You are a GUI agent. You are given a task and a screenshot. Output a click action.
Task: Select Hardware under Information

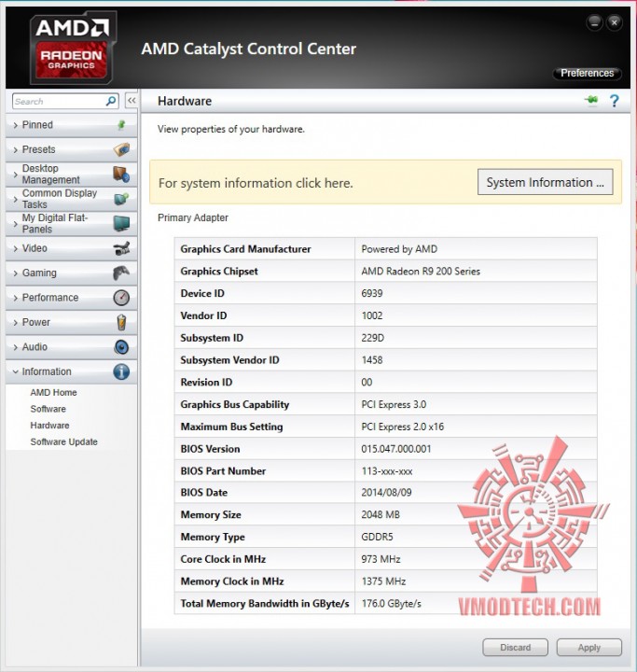49,426
